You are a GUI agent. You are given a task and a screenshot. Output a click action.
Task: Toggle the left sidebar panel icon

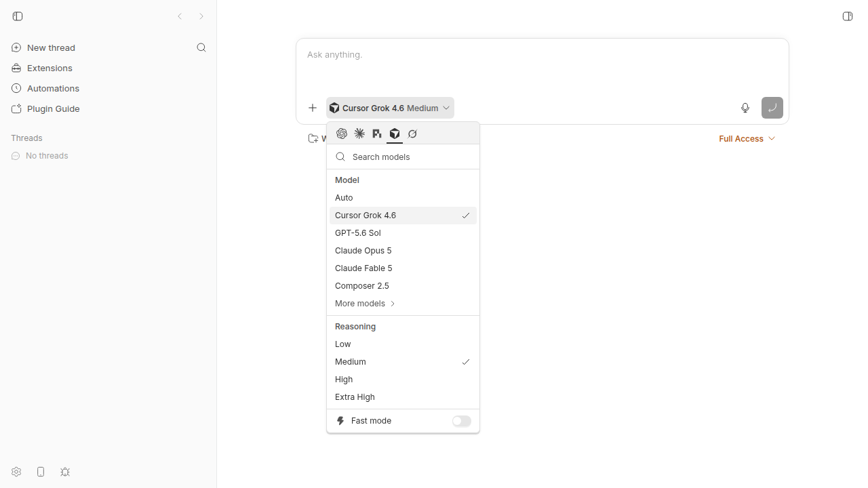18,16
